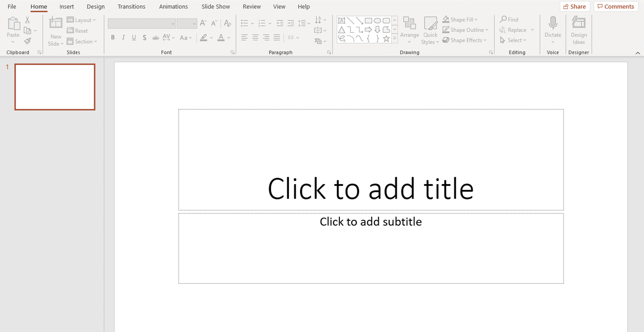Image resolution: width=644 pixels, height=332 pixels.
Task: Expand the Section dropdown
Action: pyautogui.click(x=83, y=41)
